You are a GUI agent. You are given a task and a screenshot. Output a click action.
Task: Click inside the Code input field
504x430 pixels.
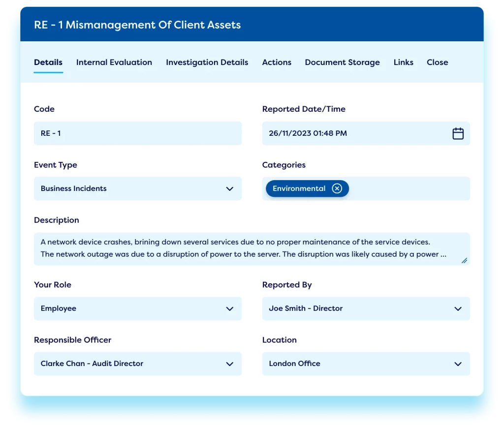point(138,133)
